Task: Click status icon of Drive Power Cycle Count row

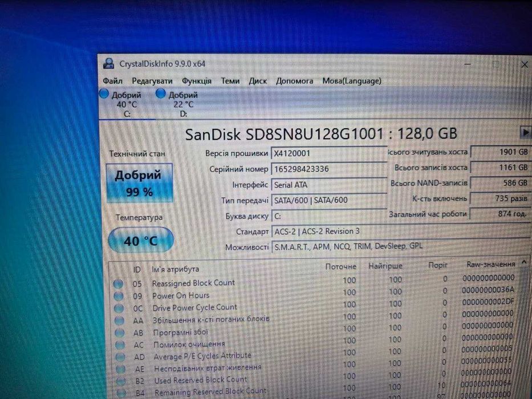Action: (119, 308)
